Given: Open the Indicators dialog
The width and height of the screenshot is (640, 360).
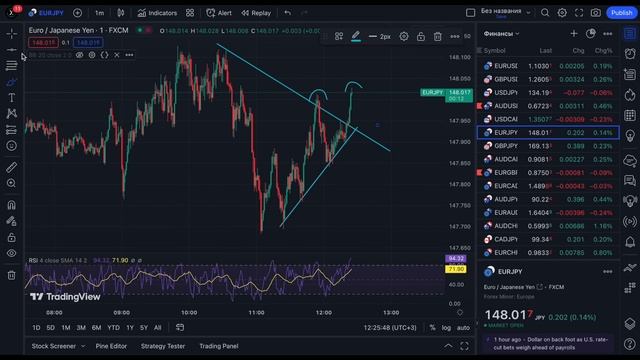Looking at the screenshot, I should pos(157,13).
